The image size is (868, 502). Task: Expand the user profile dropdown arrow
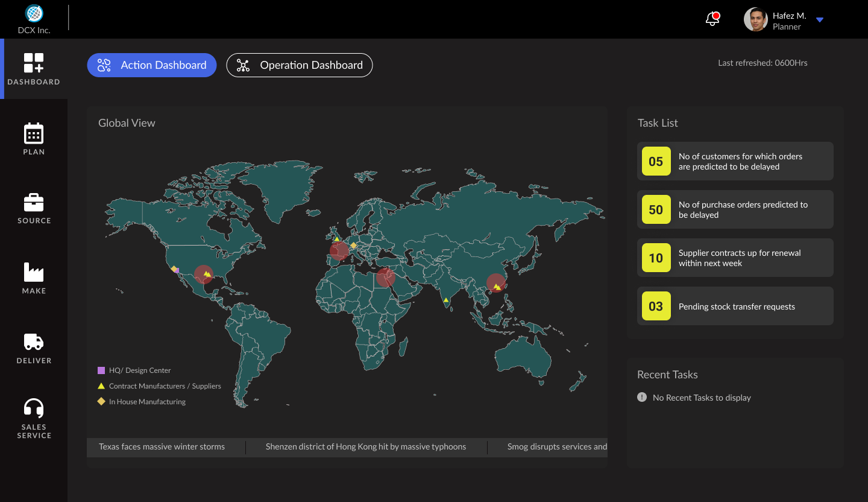click(820, 20)
